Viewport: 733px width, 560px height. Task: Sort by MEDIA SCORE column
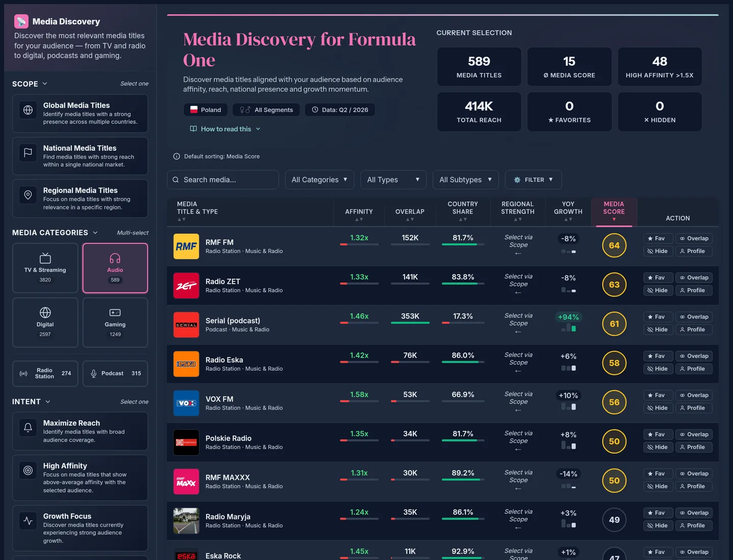pos(614,211)
